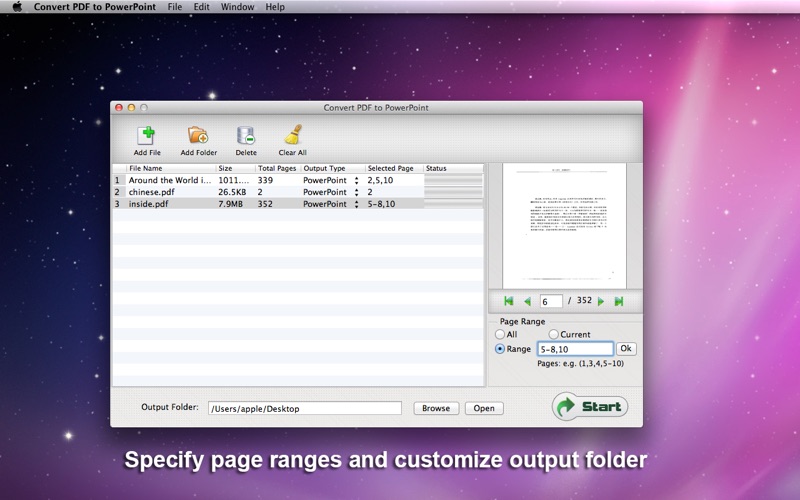Click the Output Type column header
The height and width of the screenshot is (500, 800).
(332, 168)
